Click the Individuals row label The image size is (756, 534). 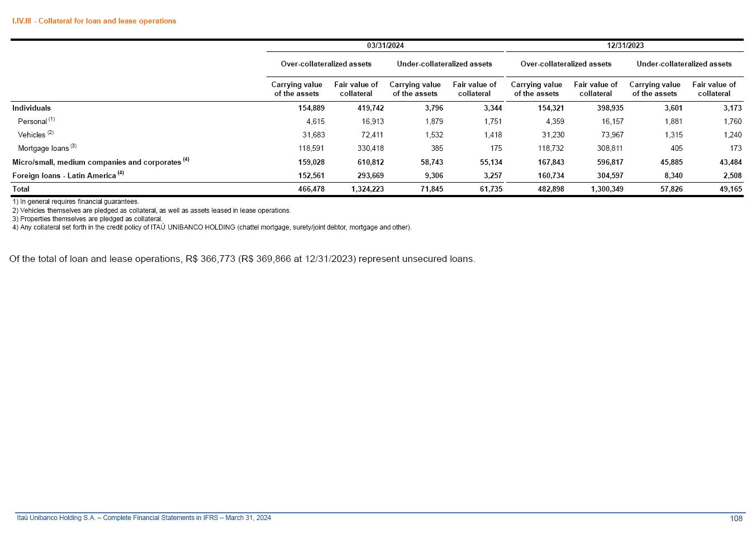[x=31, y=108]
